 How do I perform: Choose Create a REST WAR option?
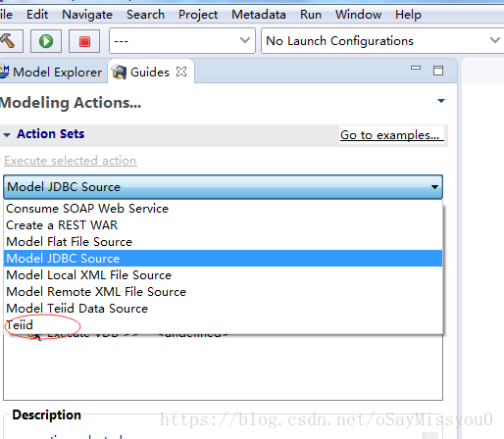(x=223, y=225)
